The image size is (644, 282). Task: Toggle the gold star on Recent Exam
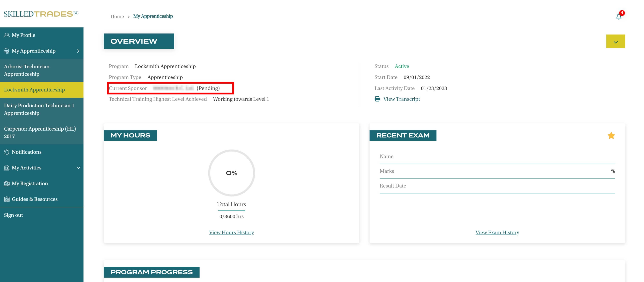[611, 136]
